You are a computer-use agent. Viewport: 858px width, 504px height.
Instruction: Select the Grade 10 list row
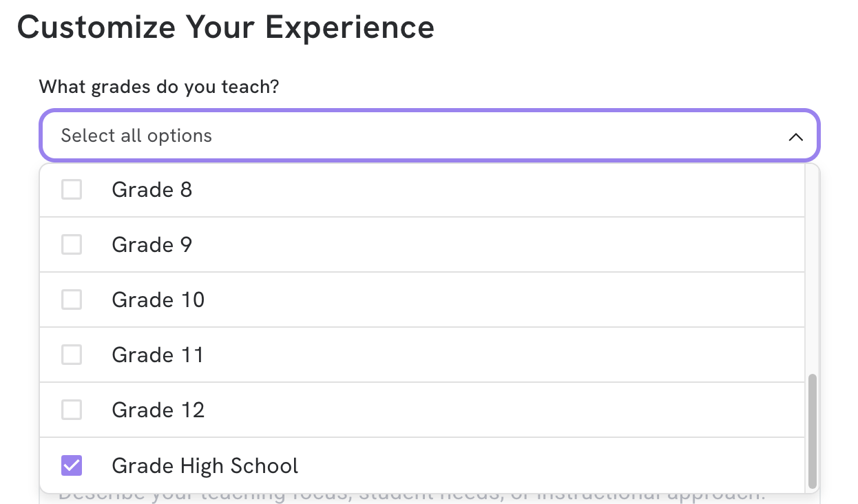[x=344, y=300]
